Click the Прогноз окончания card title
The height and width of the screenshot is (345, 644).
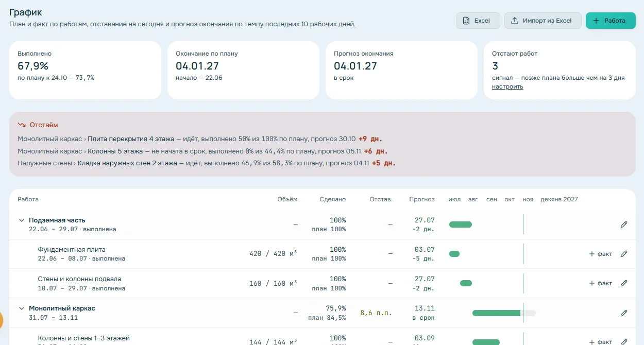pos(364,54)
